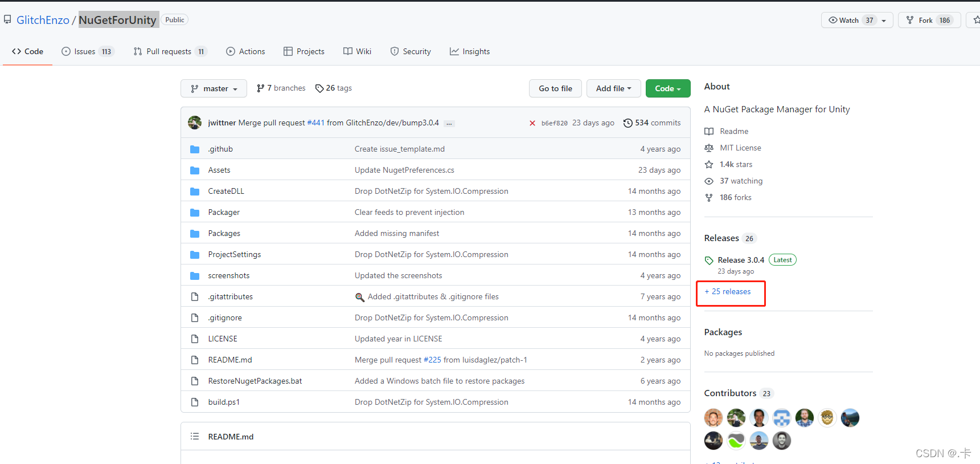The height and width of the screenshot is (464, 980).
Task: Open the 'Clear feeds to prevent injection' commit
Action: pos(409,213)
